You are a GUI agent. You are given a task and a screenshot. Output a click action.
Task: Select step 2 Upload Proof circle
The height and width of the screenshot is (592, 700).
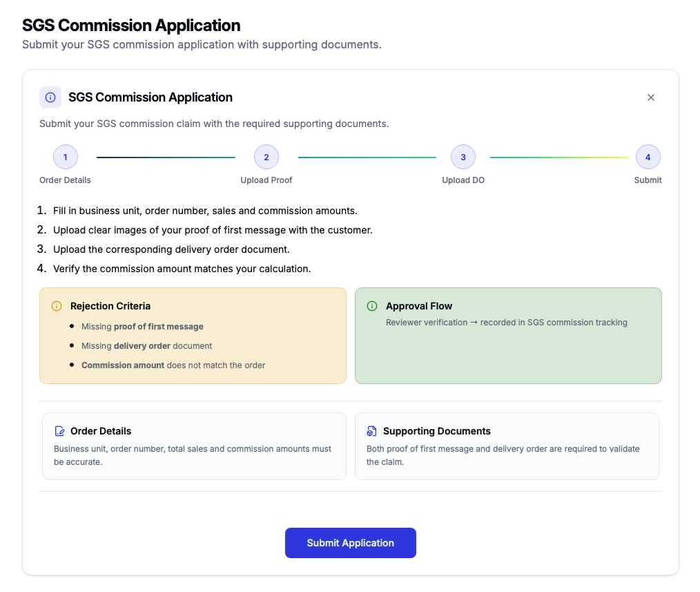point(266,157)
